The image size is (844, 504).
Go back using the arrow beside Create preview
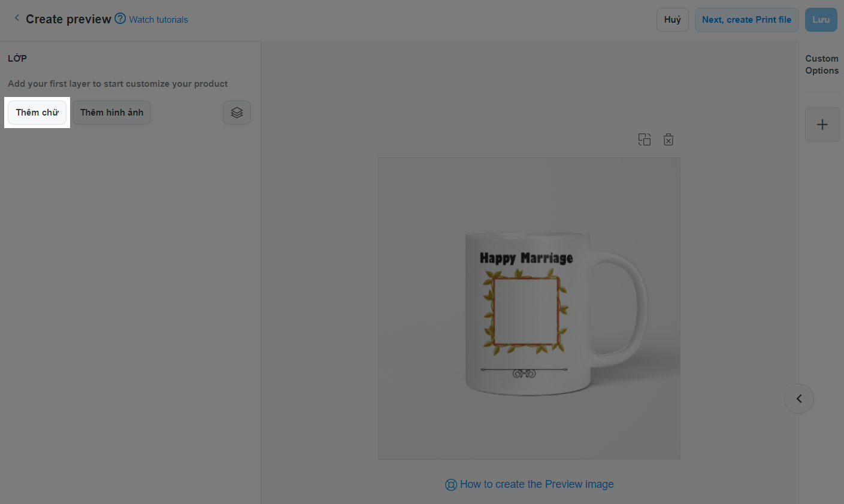(x=17, y=19)
